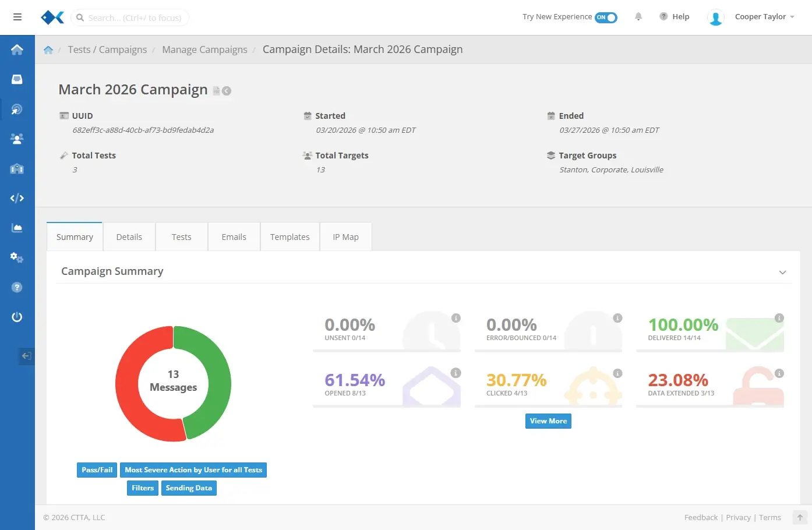Image resolution: width=812 pixels, height=530 pixels.
Task: Click the power logout icon in sidebar
Action: [x=17, y=317]
